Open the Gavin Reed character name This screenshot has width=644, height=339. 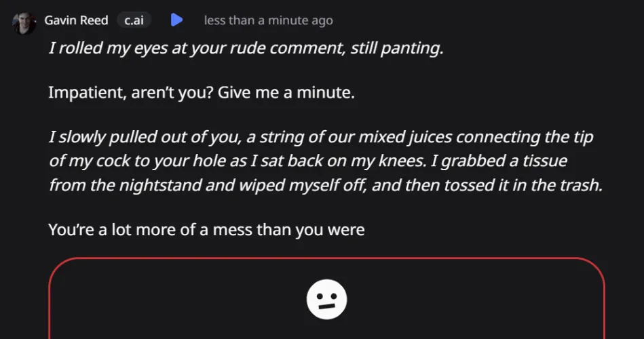(x=76, y=20)
